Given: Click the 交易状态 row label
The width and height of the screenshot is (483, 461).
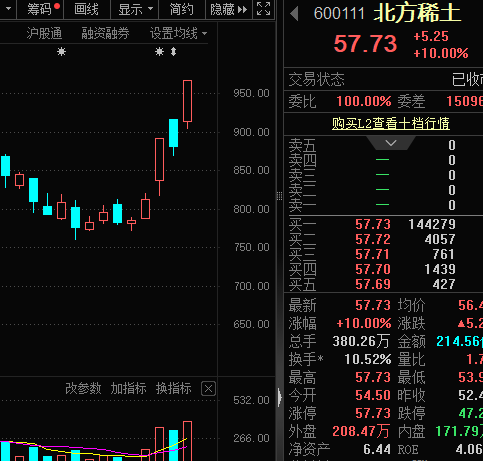Looking at the screenshot, I should (316, 80).
